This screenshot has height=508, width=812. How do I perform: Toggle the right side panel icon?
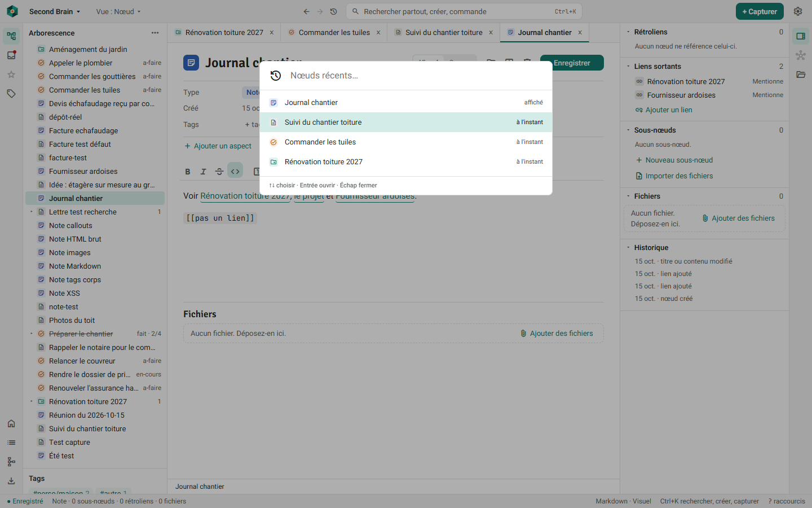point(801,36)
